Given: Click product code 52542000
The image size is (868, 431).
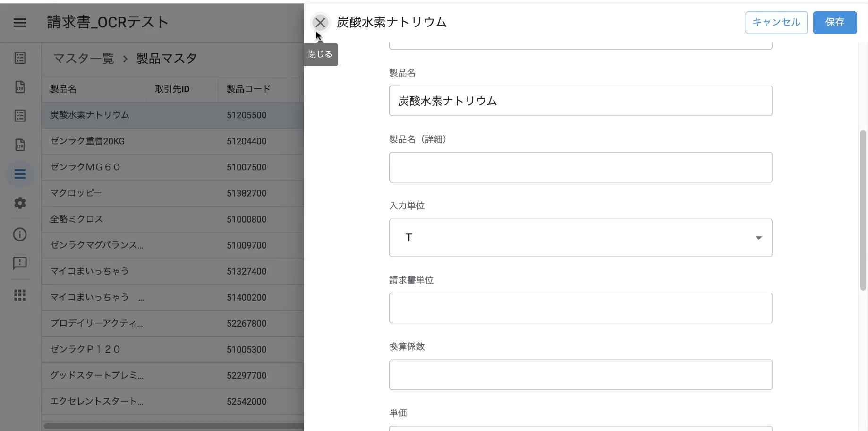Looking at the screenshot, I should point(247,401).
